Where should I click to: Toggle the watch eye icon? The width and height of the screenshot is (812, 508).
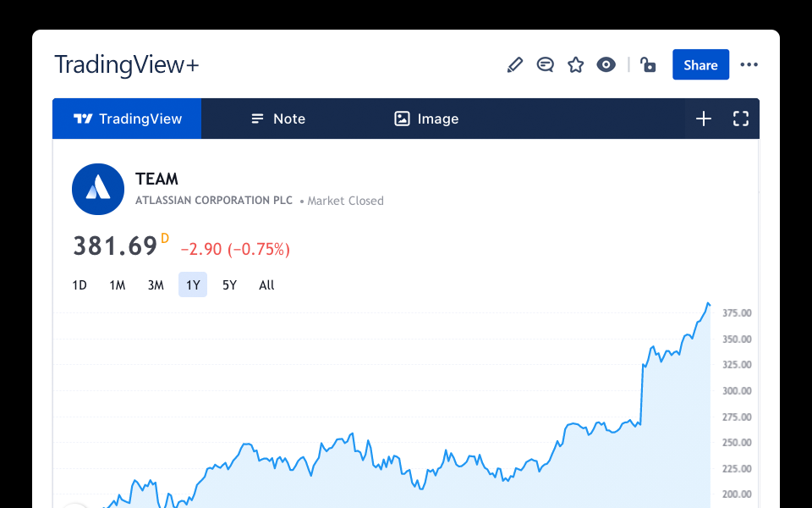606,65
